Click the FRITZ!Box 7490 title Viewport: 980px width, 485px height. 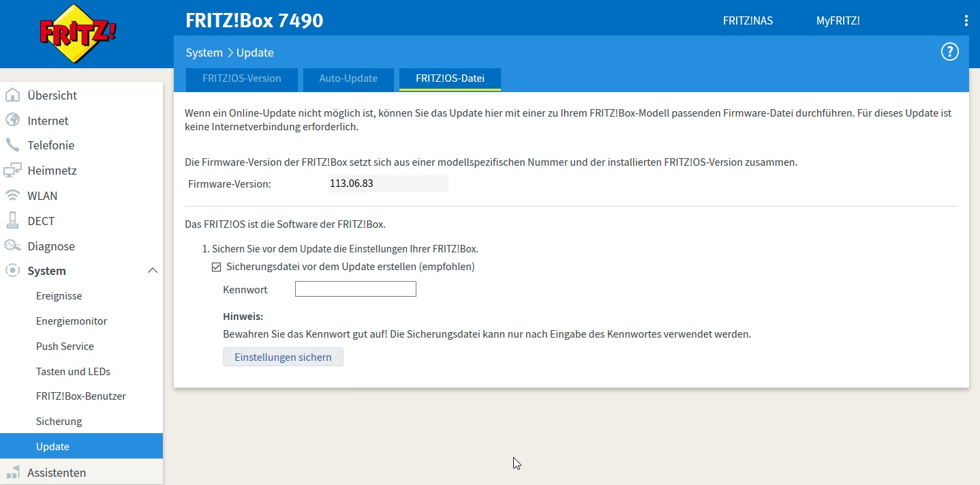pos(254,20)
